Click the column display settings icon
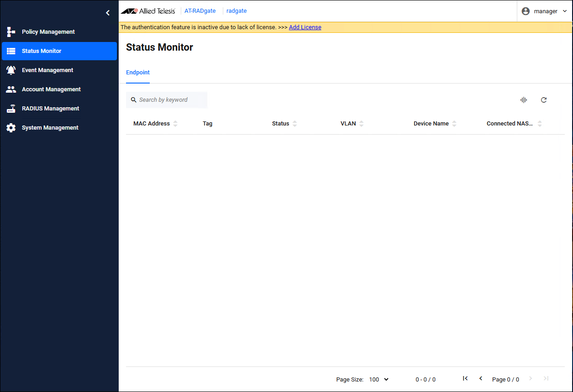This screenshot has height=392, width=573. click(524, 100)
